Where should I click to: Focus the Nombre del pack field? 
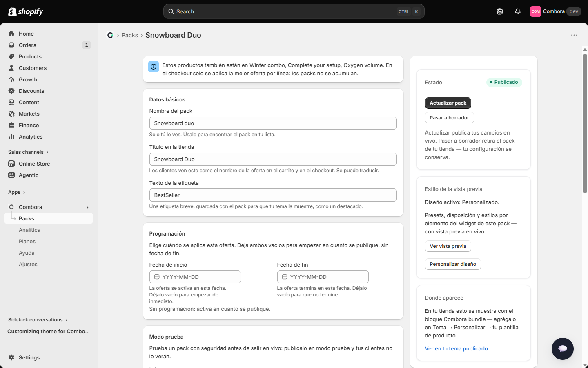click(273, 123)
